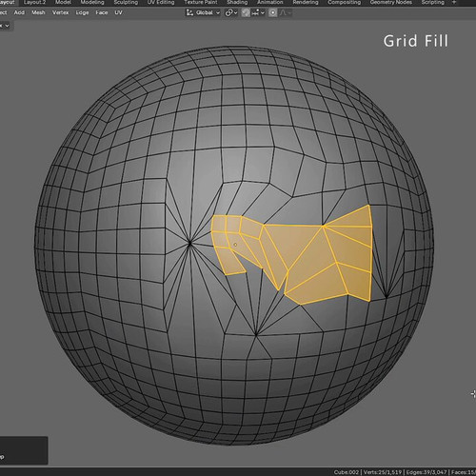Expand the dropdown below the Select menu
Screen dimensions: 476x476
pyautogui.click(x=6, y=26)
